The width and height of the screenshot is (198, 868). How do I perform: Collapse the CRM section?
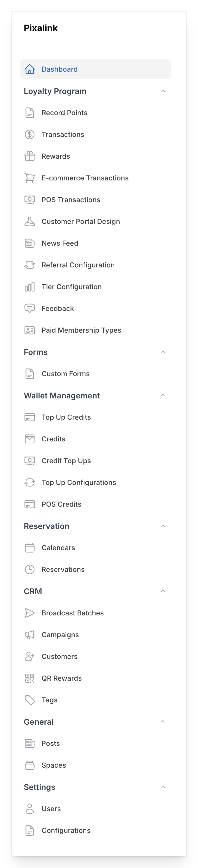pos(163,591)
